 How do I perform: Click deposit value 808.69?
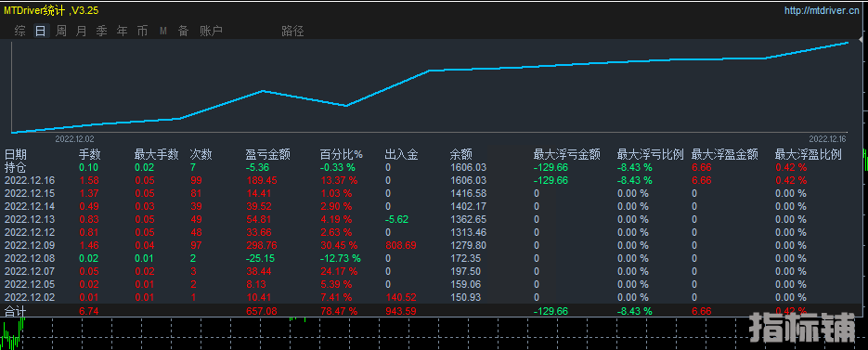point(401,245)
